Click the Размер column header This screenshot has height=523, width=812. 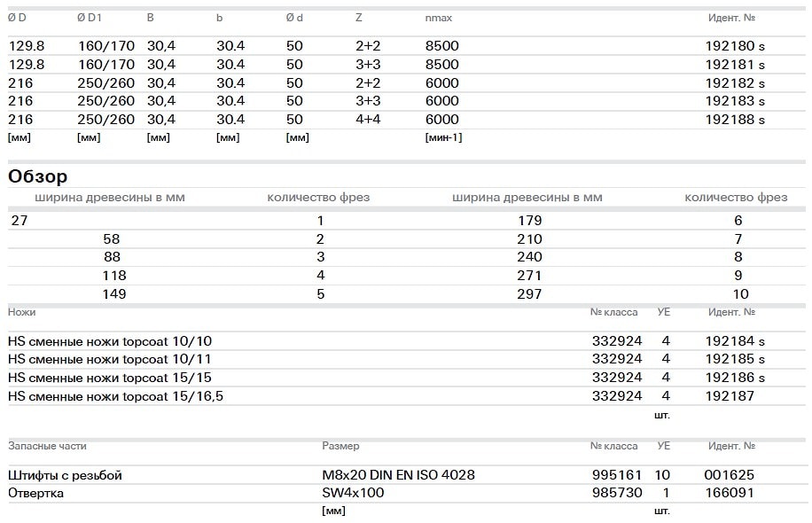tap(340, 446)
